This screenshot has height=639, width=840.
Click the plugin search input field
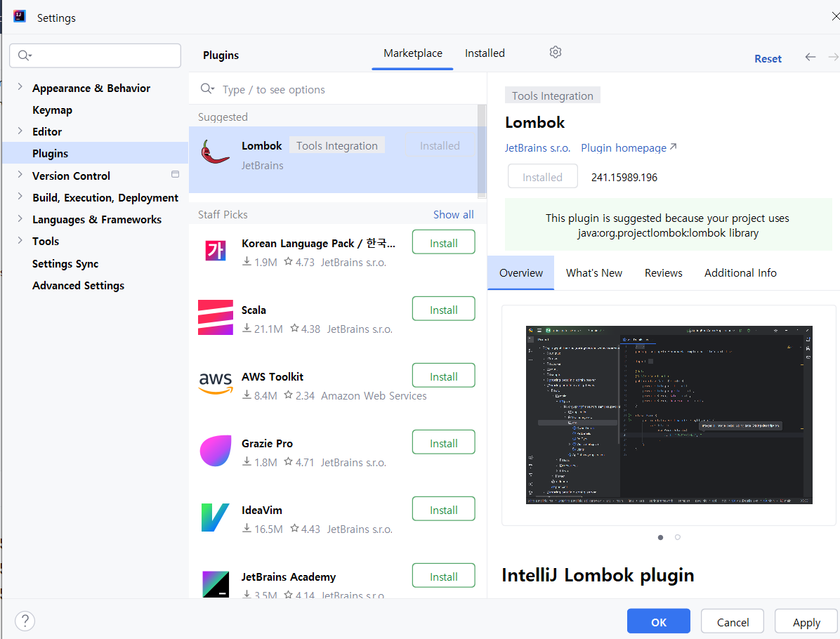pyautogui.click(x=338, y=89)
